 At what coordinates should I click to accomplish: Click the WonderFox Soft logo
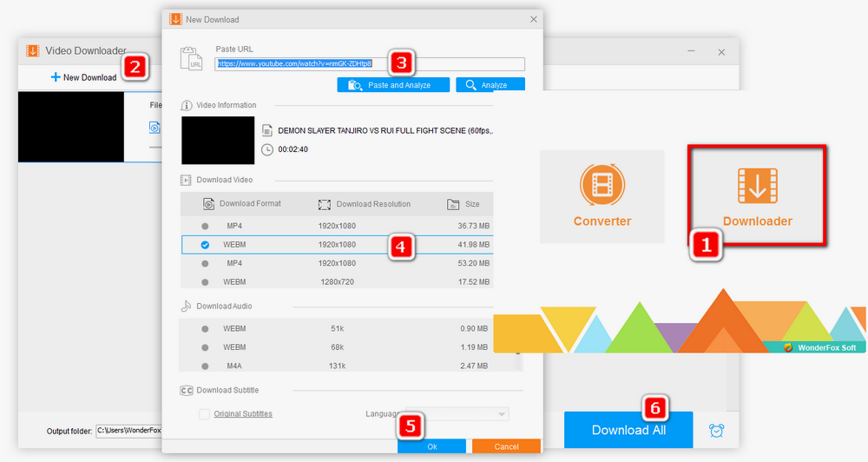tap(819, 348)
